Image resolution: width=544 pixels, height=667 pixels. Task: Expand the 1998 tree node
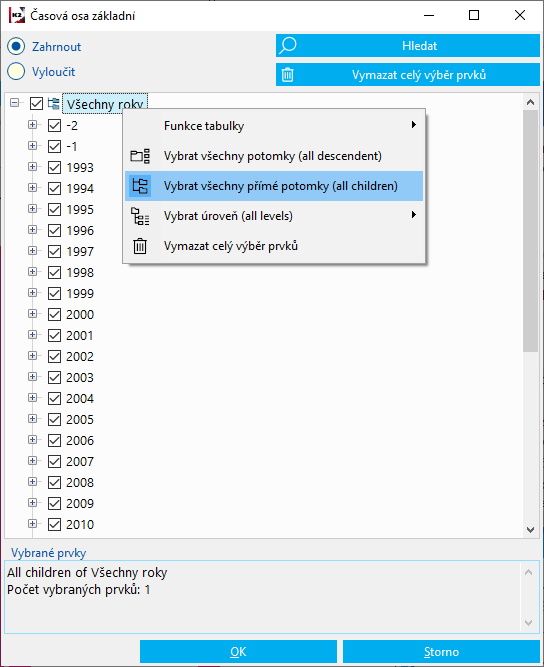tap(32, 272)
